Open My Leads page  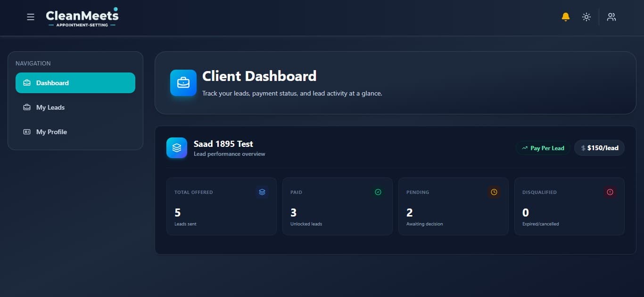coord(75,107)
